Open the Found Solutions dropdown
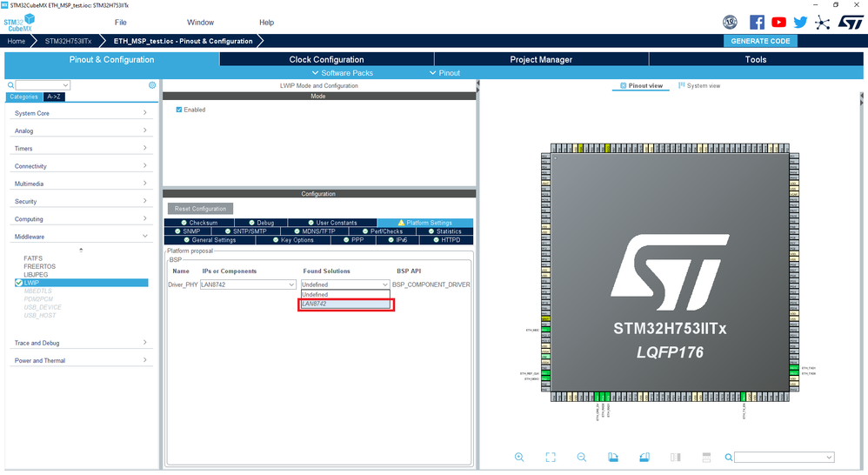Screen dimensions: 868x475 tap(345, 284)
